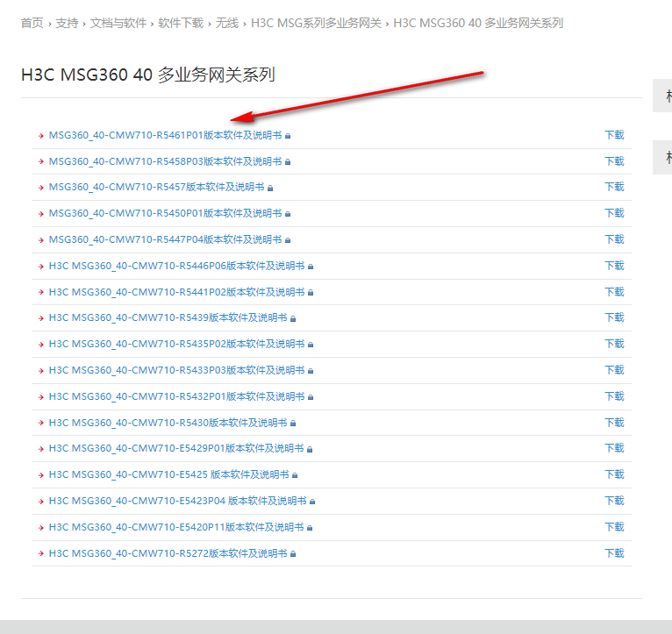Click 下载 for the R5430 version
Screen dimensions: 672x634
point(615,423)
